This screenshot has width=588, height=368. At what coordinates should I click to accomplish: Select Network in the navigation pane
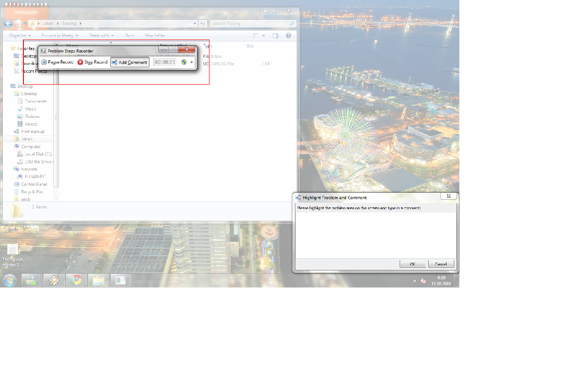[28, 169]
